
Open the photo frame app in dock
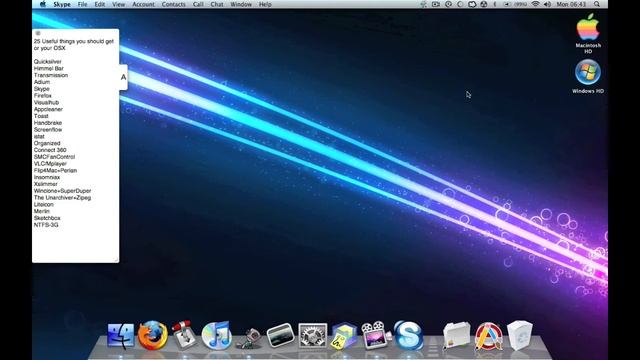[x=280, y=336]
